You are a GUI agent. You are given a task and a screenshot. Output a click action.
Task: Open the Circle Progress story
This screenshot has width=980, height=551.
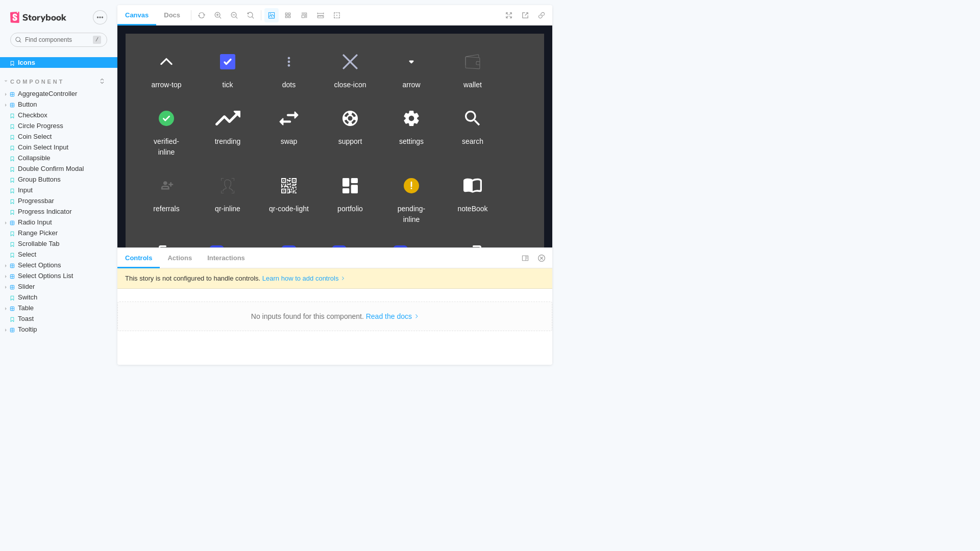(x=59, y=126)
